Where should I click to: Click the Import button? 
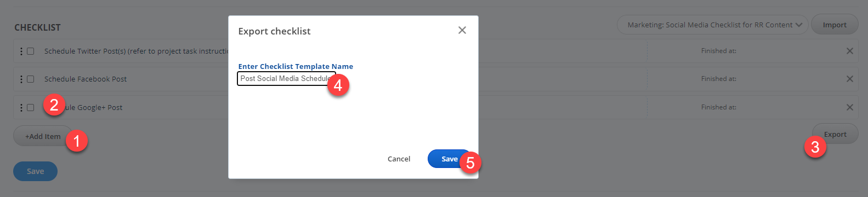click(835, 25)
